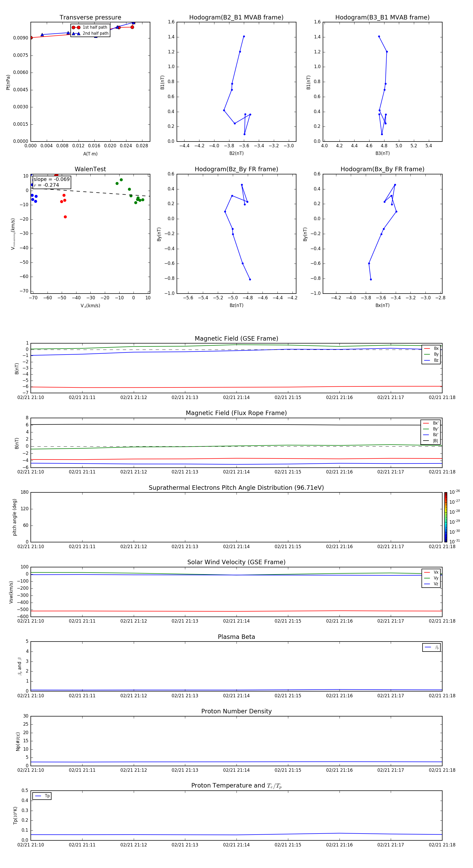Click the 'Bx(nT)' x-axis label
473x868 pixels.
pos(382,305)
